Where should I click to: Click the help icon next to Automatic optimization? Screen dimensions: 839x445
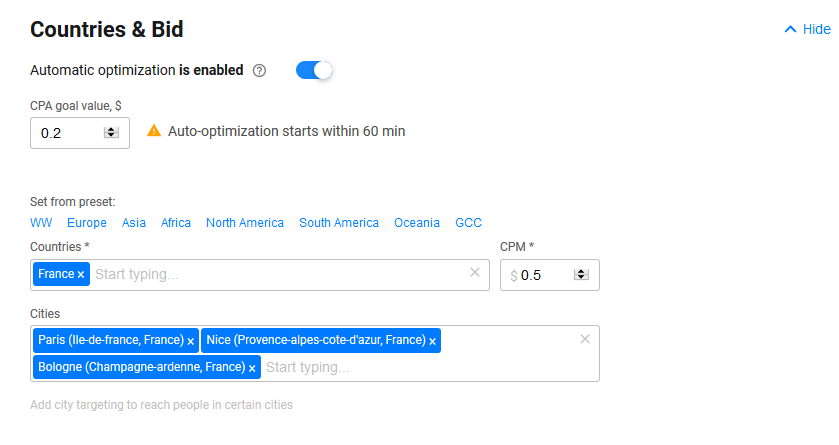point(260,71)
